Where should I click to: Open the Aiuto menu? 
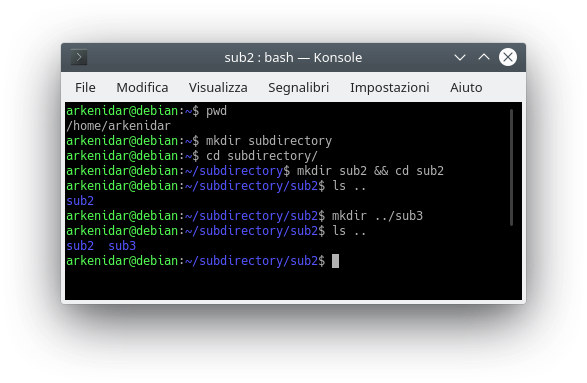(x=466, y=88)
